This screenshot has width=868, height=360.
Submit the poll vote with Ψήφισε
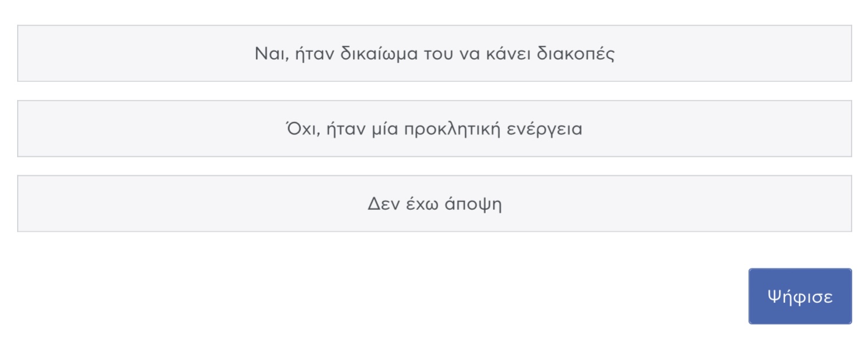(800, 296)
